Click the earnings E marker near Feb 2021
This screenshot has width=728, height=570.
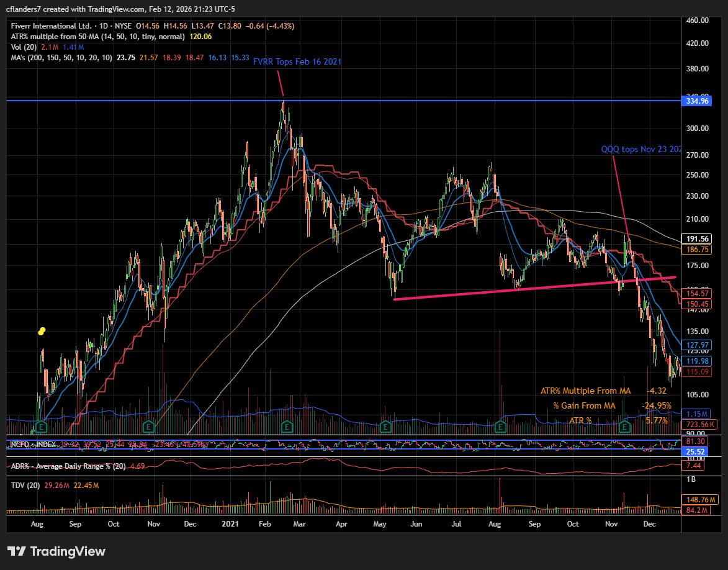287,426
